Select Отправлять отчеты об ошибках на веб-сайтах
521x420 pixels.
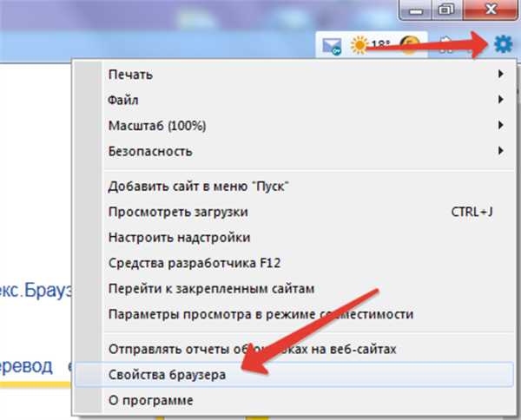tap(294, 349)
